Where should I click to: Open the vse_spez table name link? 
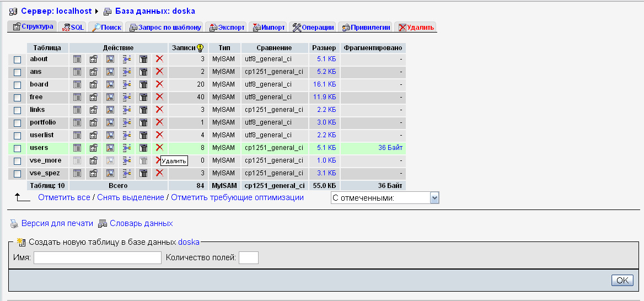[x=45, y=173]
